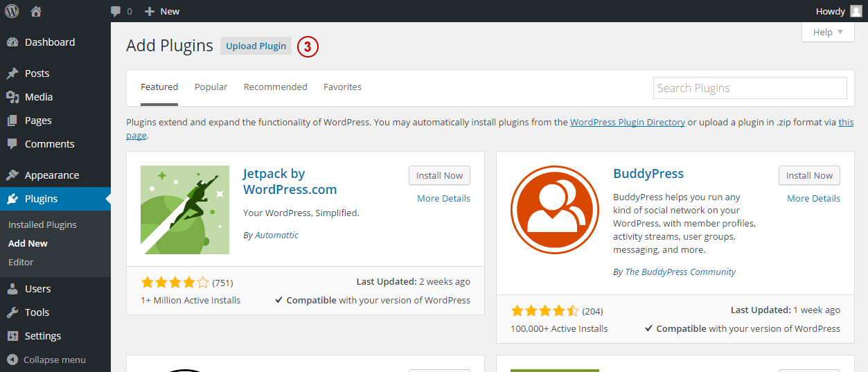This screenshot has width=868, height=372.
Task: Click the Tools wrench icon
Action: point(12,312)
